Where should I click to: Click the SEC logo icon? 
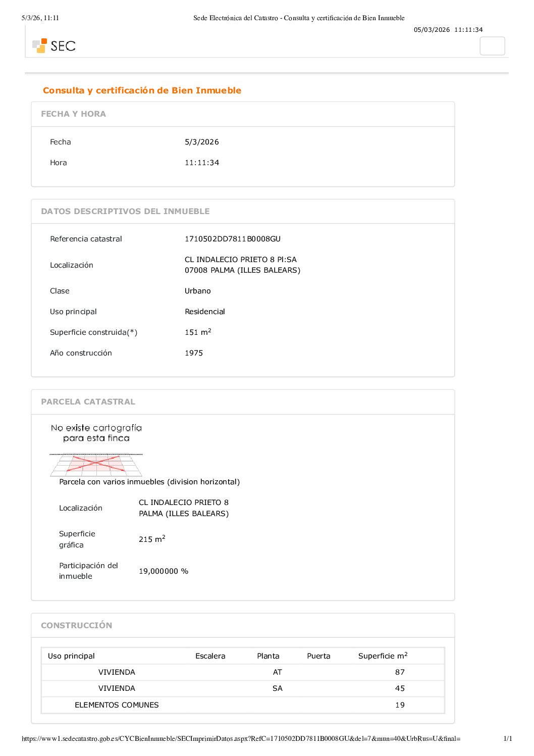pos(40,46)
